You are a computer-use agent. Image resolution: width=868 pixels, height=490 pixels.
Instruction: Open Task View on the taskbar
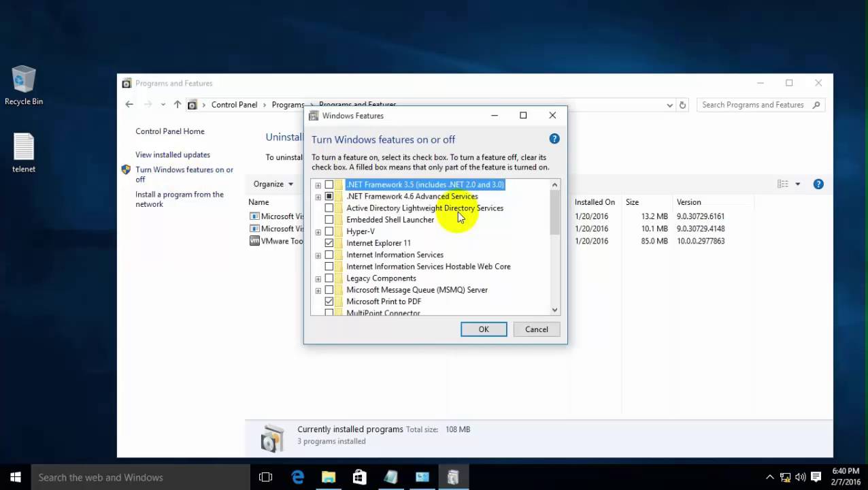265,477
